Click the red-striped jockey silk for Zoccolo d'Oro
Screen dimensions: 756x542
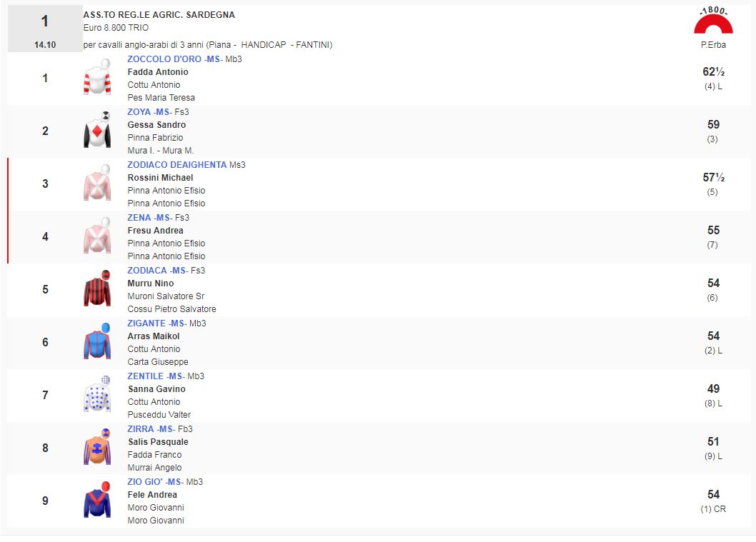[x=97, y=78]
